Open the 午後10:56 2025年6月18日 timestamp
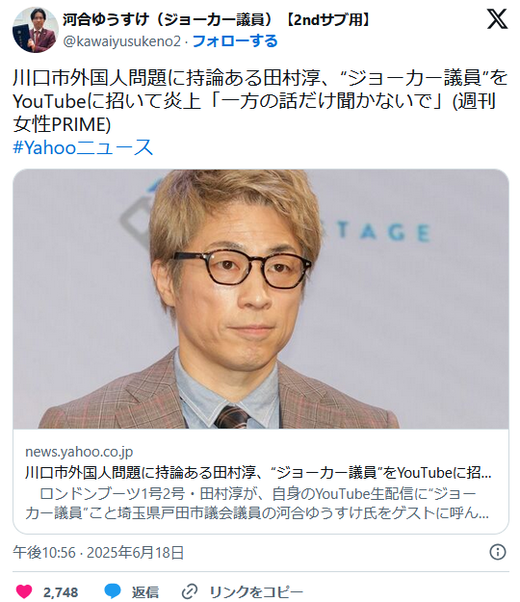This screenshot has height=602, width=520. click(x=98, y=552)
